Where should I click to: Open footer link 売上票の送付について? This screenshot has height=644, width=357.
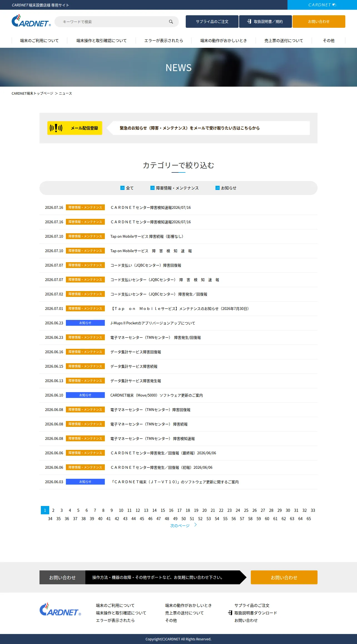[x=185, y=613]
